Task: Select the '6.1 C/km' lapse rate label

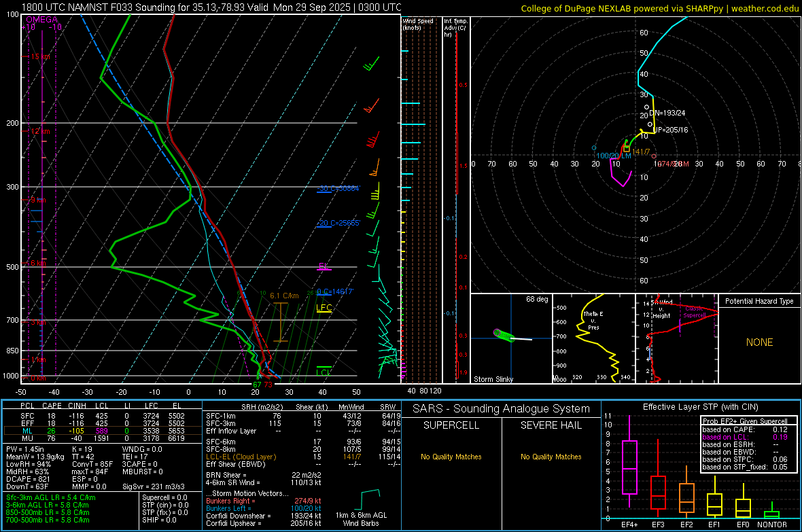Action: 284,296
